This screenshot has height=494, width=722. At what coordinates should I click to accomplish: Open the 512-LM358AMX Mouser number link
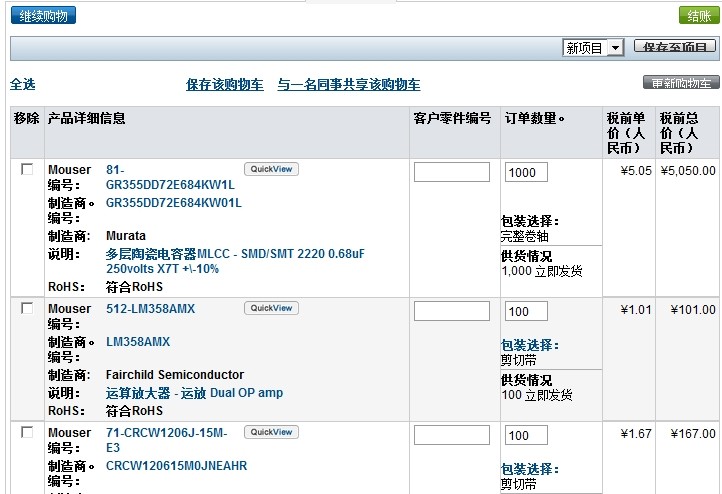point(151,308)
